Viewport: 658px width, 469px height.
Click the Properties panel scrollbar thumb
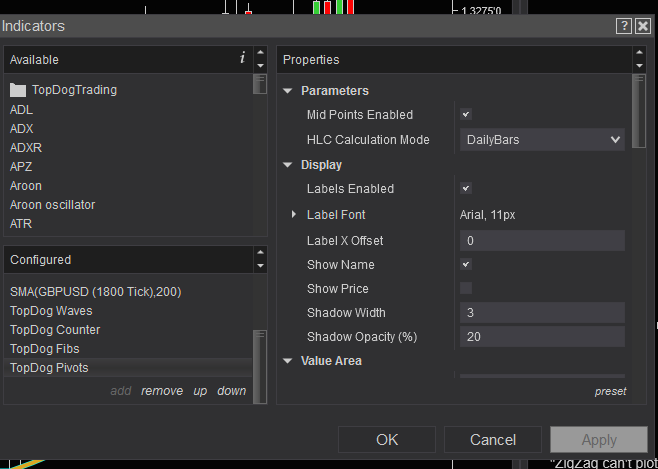pyautogui.click(x=639, y=111)
